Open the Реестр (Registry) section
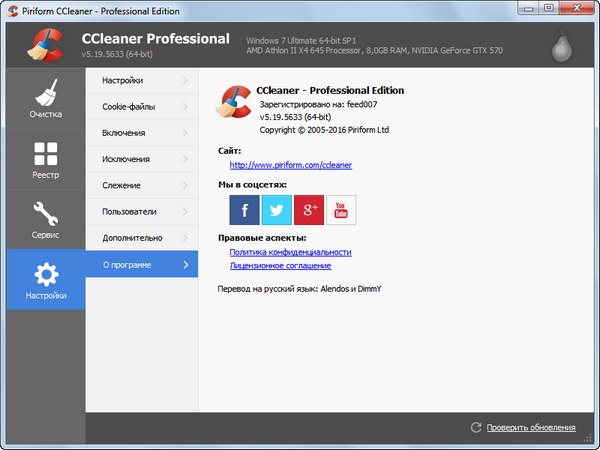Image resolution: width=600 pixels, height=450 pixels. [x=46, y=159]
